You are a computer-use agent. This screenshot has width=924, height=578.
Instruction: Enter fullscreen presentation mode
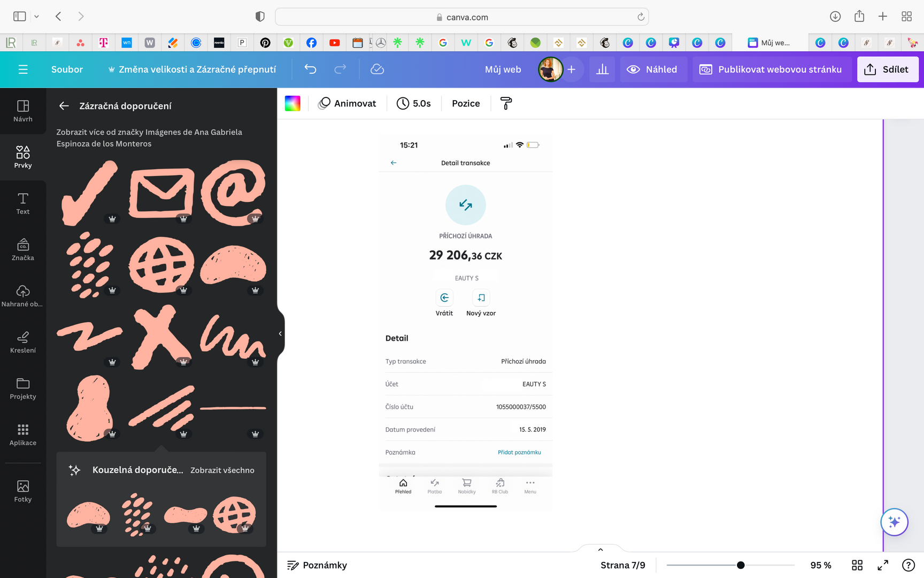point(883,565)
